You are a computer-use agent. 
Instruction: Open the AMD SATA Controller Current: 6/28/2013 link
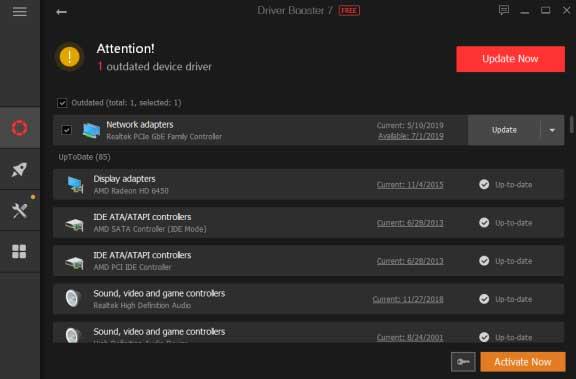pyautogui.click(x=410, y=223)
